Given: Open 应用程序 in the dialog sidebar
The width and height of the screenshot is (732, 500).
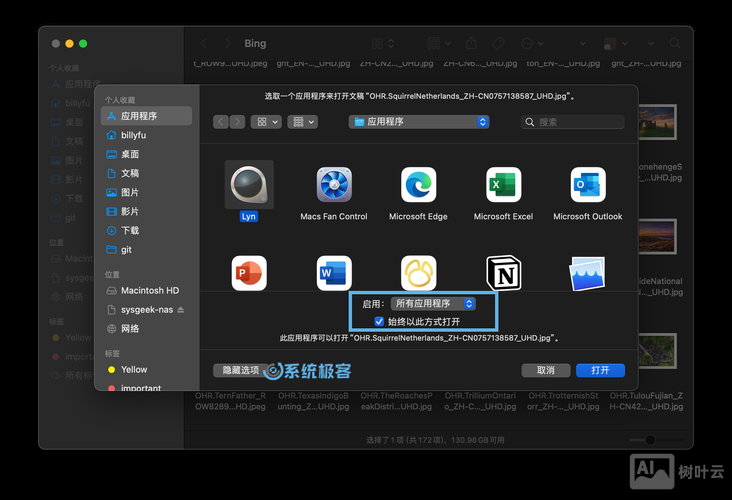Looking at the screenshot, I should click(x=147, y=116).
